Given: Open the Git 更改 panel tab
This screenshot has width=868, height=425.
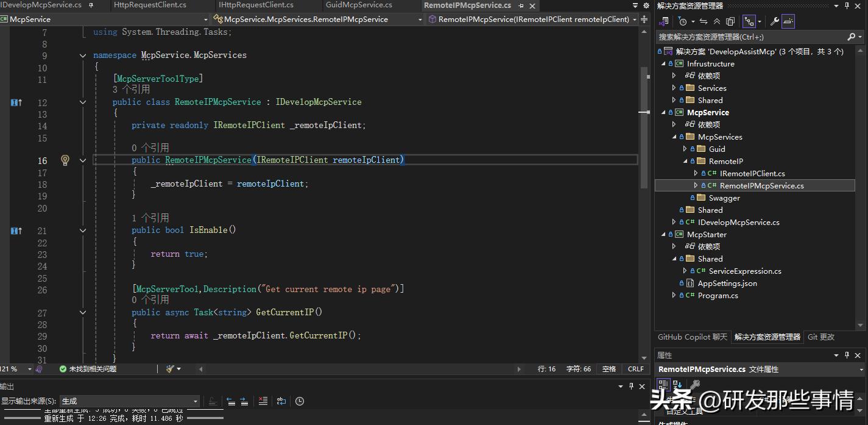Looking at the screenshot, I should (820, 337).
